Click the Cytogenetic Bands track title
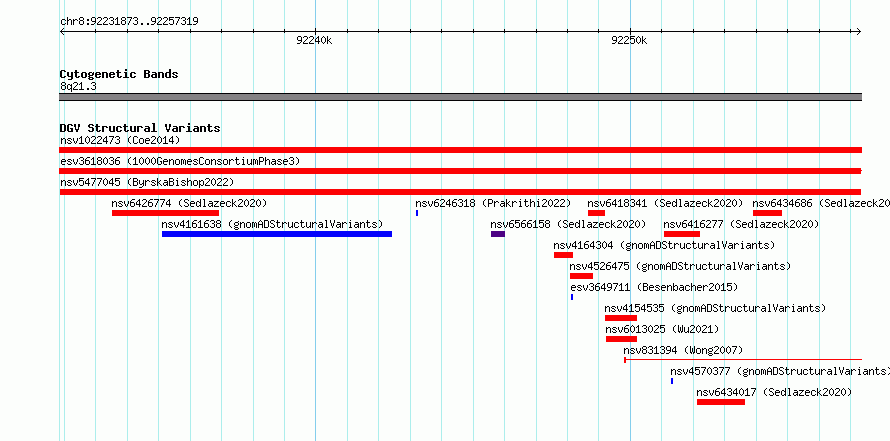890x441 pixels. [x=119, y=74]
